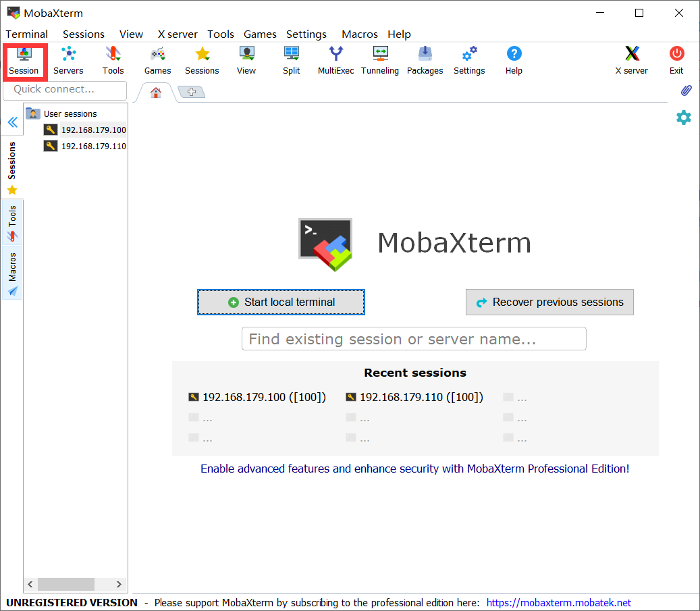Switch to the Tools sidebar panel
Screen dimensions: 700x611
[x=12, y=221]
